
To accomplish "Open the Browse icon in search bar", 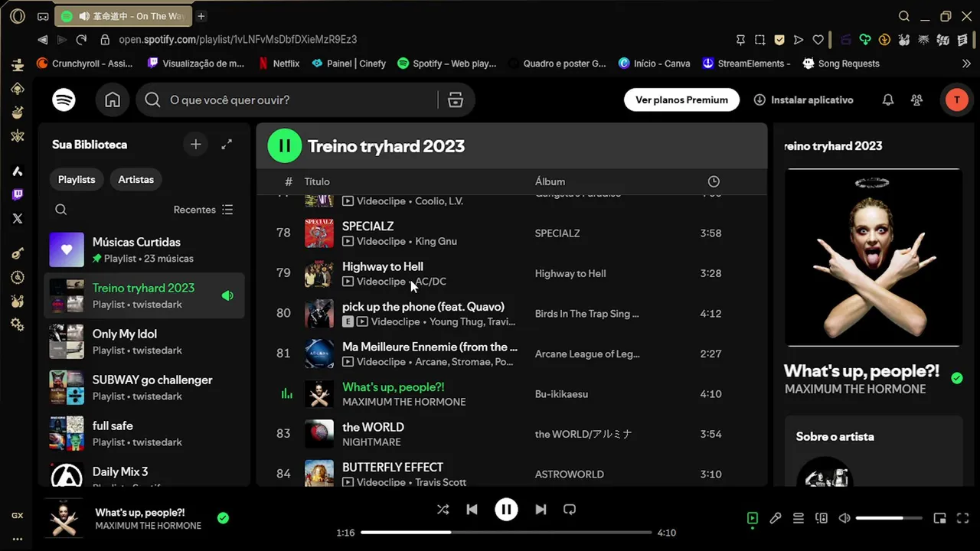I will pyautogui.click(x=456, y=100).
